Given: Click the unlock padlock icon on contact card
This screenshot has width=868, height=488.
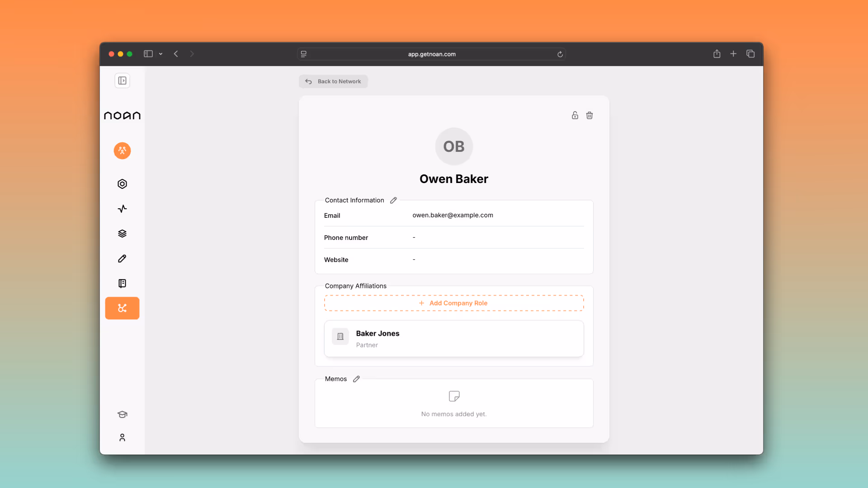Looking at the screenshot, I should pyautogui.click(x=575, y=115).
